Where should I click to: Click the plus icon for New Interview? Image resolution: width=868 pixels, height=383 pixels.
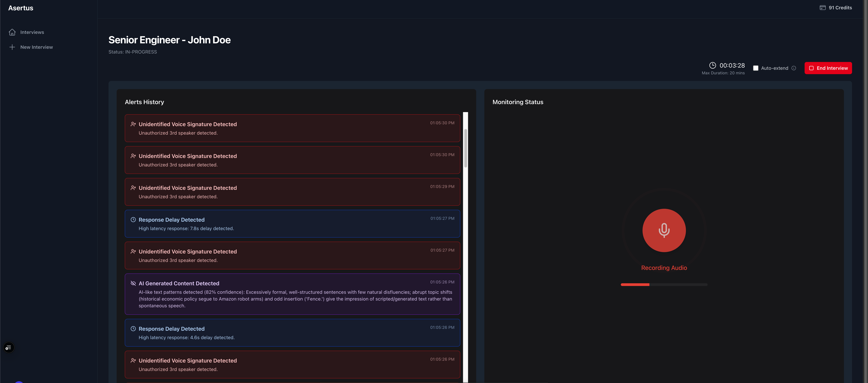[x=12, y=47]
